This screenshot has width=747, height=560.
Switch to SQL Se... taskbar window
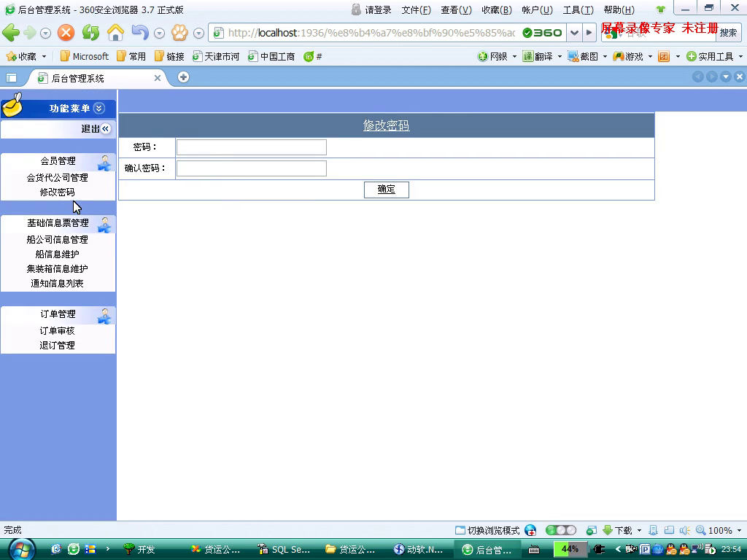[x=284, y=549]
